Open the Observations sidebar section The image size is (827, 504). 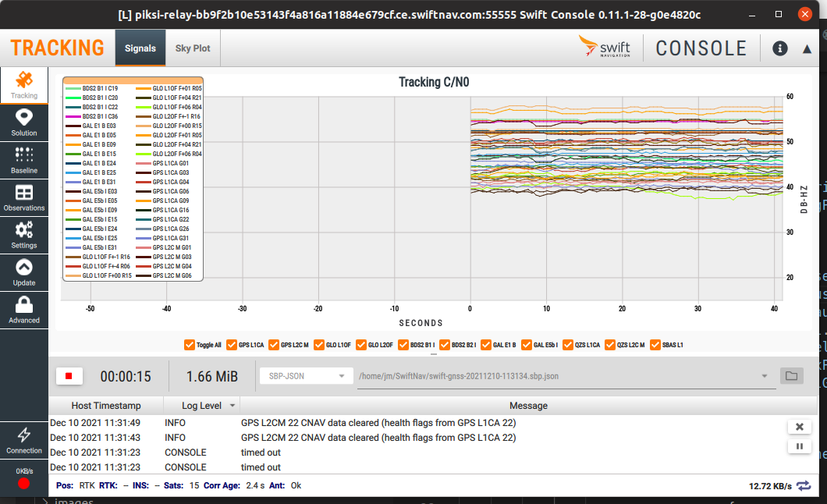23,197
